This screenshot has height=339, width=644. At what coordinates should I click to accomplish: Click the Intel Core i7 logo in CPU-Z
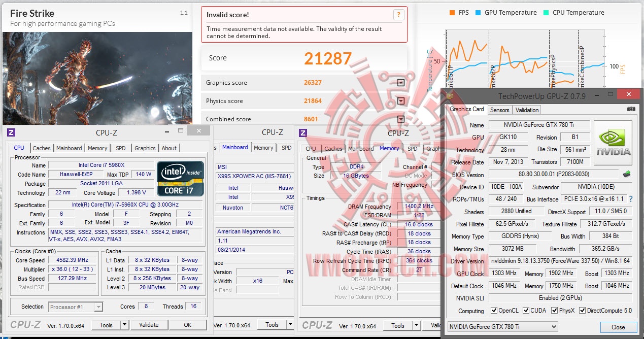(x=181, y=179)
